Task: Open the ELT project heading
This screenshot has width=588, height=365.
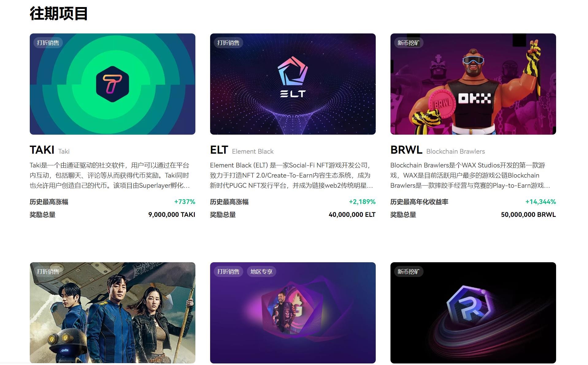Action: coord(219,150)
